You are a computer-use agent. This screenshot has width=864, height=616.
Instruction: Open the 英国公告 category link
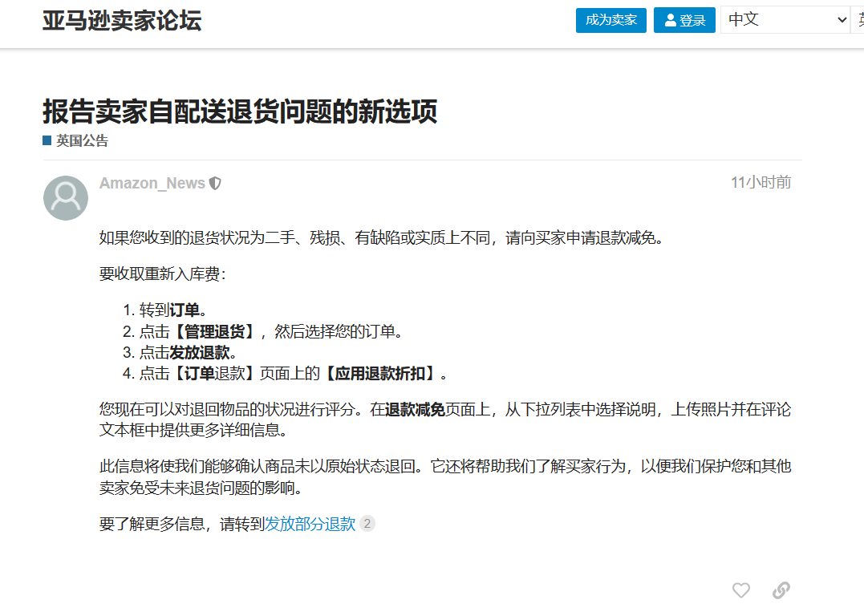[x=82, y=141]
